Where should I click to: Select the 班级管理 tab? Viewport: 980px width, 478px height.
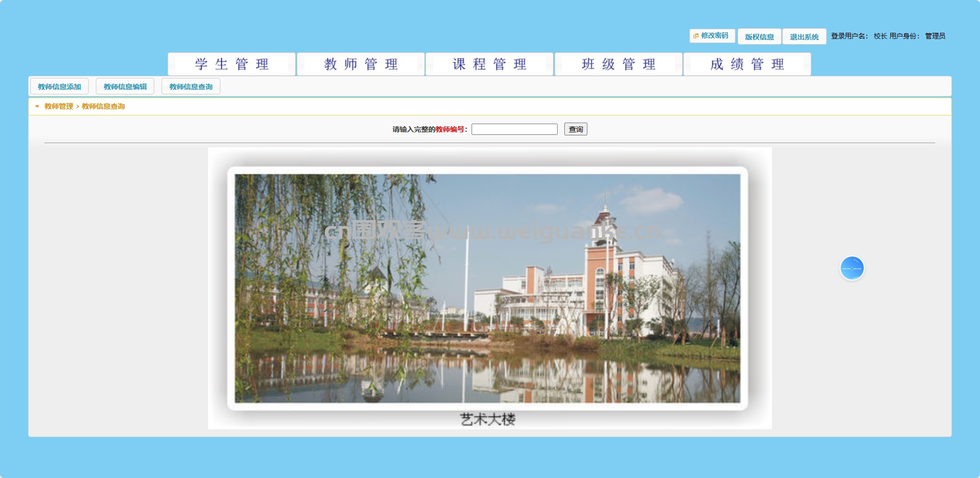(x=619, y=64)
